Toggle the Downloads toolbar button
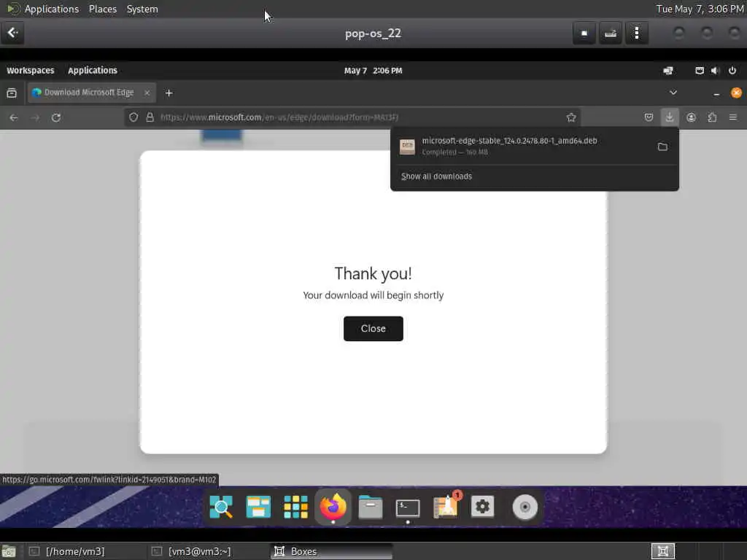747x560 pixels. tap(670, 117)
